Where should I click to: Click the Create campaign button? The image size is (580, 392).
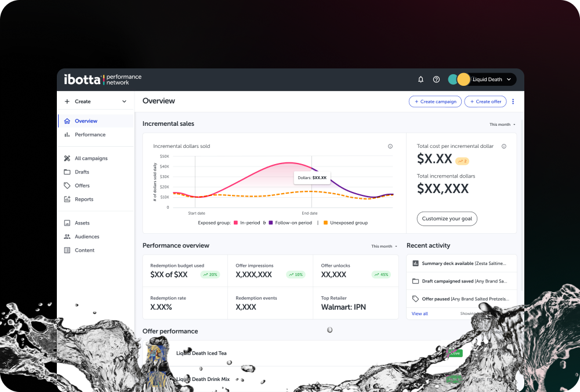point(435,101)
